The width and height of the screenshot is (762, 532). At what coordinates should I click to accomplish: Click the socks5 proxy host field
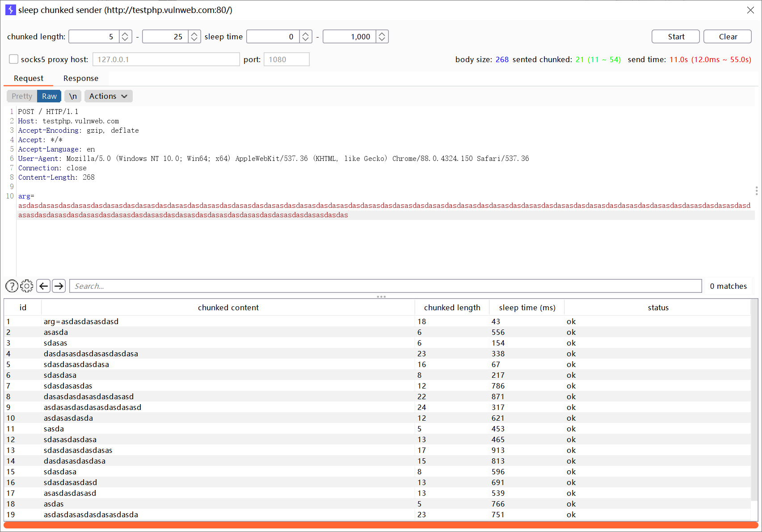(166, 59)
